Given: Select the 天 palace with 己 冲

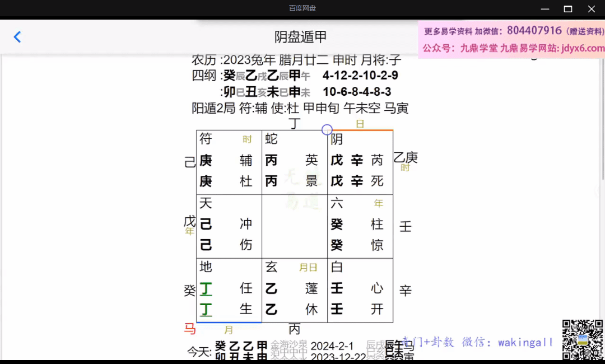Looking at the screenshot, I should [x=229, y=226].
